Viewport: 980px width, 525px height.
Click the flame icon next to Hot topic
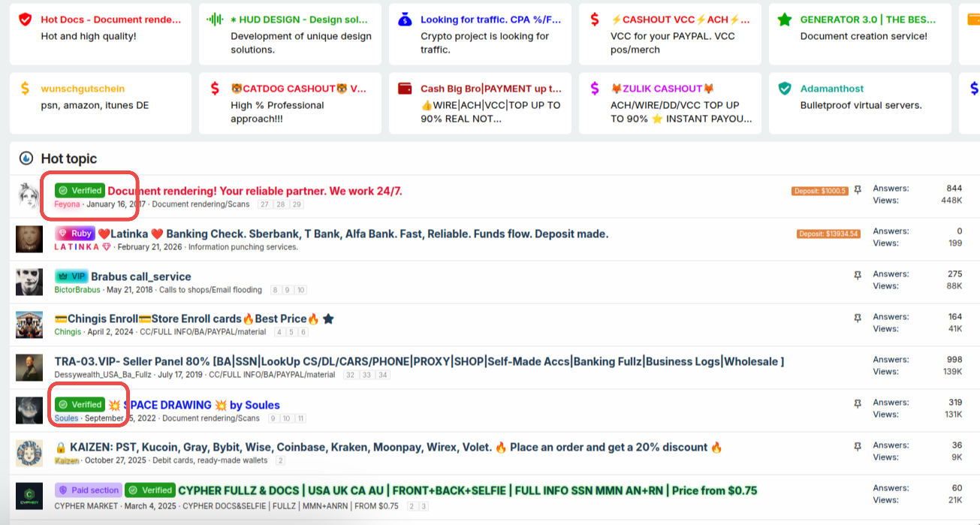point(26,158)
